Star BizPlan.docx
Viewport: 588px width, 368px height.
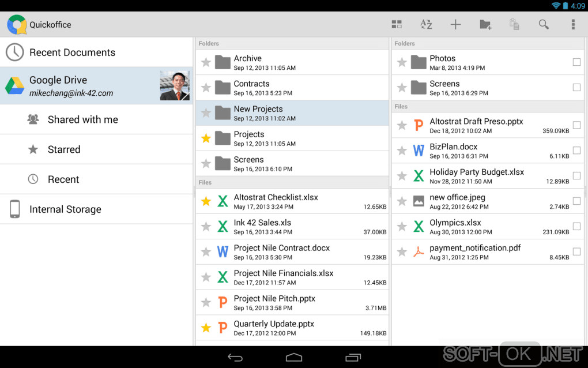(402, 151)
